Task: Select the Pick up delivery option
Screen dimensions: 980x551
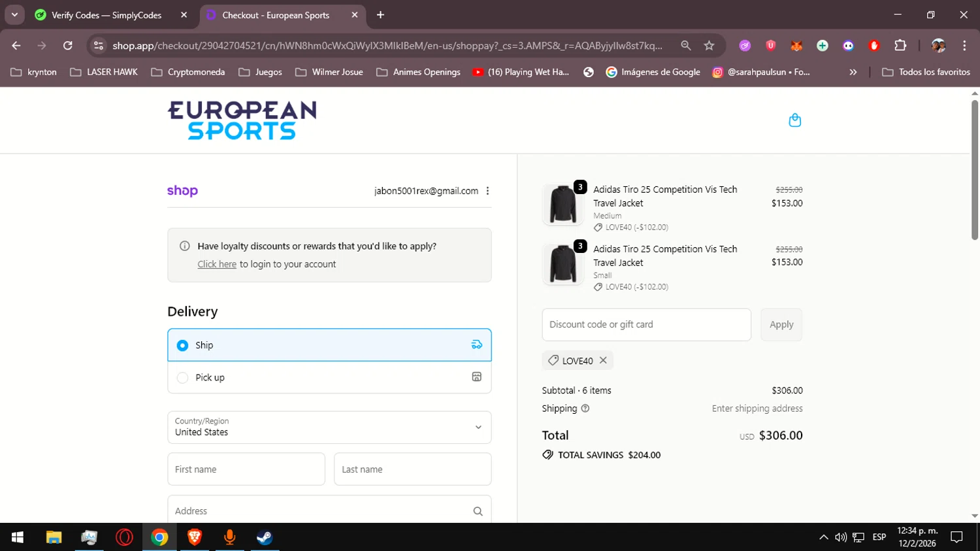Action: pos(329,377)
